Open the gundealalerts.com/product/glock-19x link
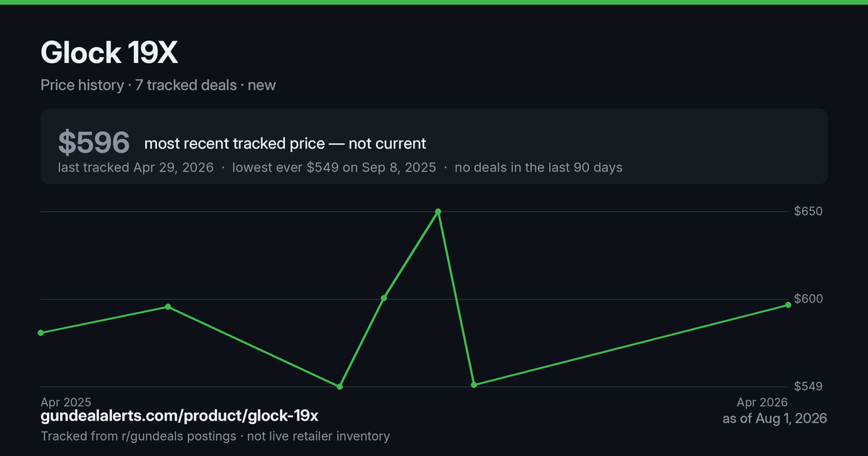Screen dimensions: 868x456 [x=179, y=416]
